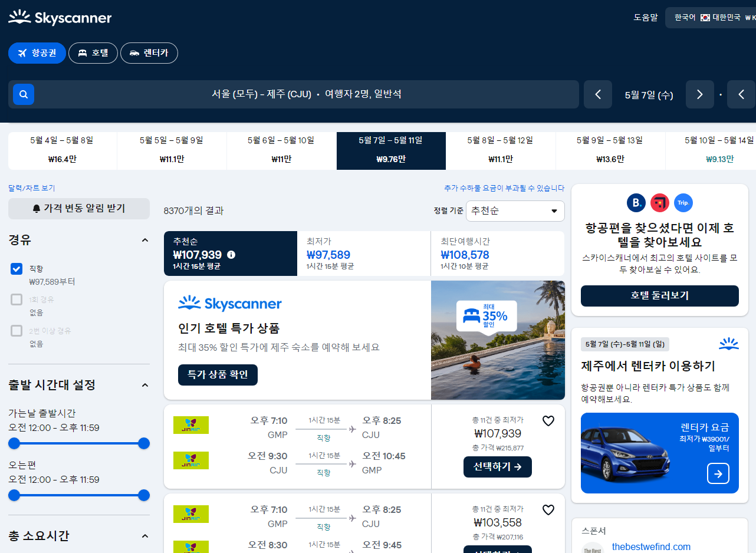Click the heart icon on the Jin Air flight
Image resolution: width=756 pixels, height=553 pixels.
pyautogui.click(x=548, y=420)
